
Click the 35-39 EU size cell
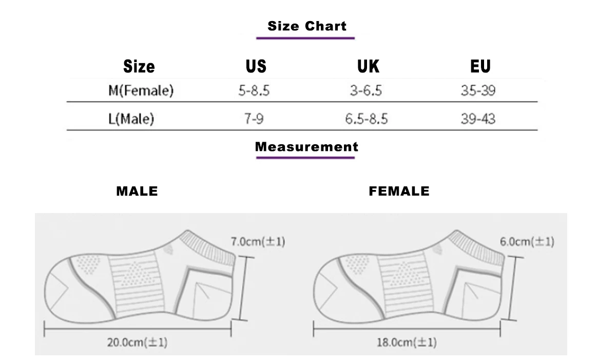coord(478,91)
